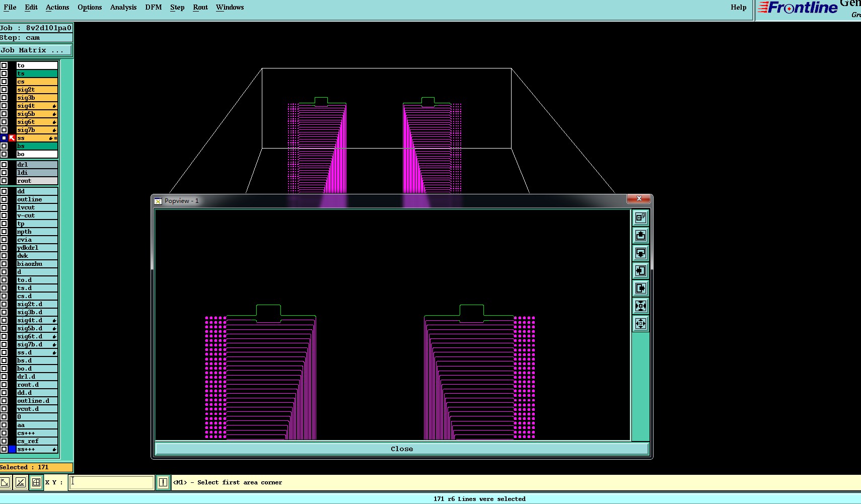Image resolution: width=861 pixels, height=504 pixels.
Task: Click the hand icon on the sig5b layer
Action: click(x=54, y=114)
